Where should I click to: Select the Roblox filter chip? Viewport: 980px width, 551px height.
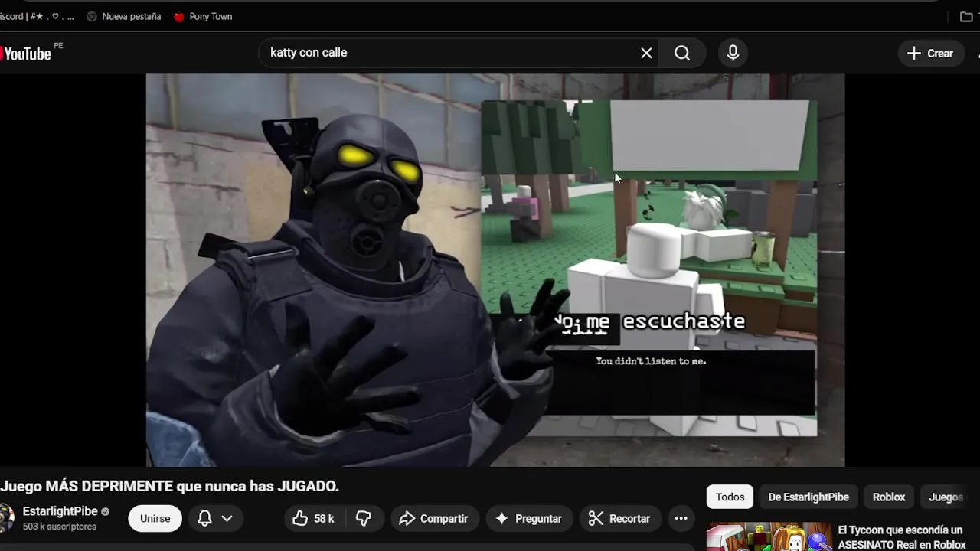pos(889,497)
